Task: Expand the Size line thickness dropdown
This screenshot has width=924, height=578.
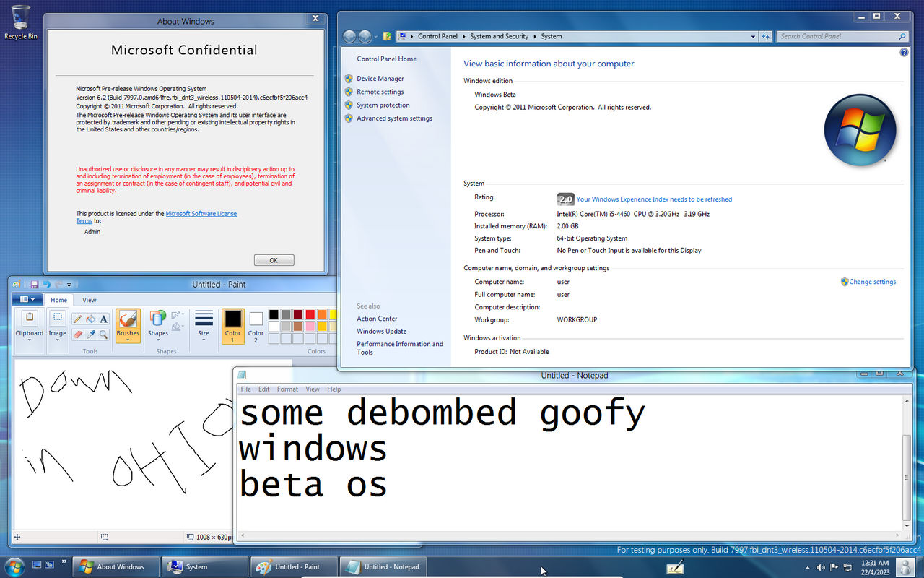Action: [x=204, y=338]
